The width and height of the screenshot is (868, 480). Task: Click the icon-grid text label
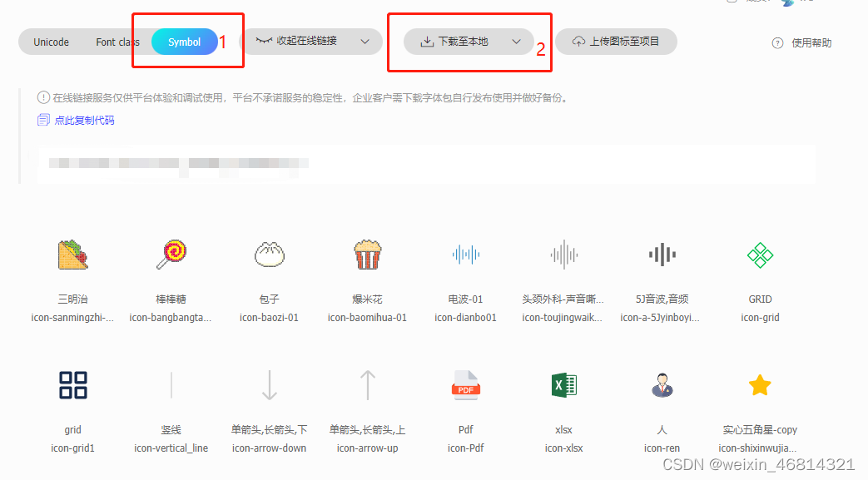(760, 318)
